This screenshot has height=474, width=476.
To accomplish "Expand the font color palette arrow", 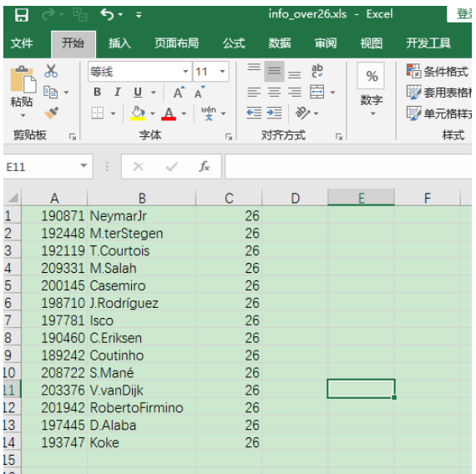I will tap(184, 113).
